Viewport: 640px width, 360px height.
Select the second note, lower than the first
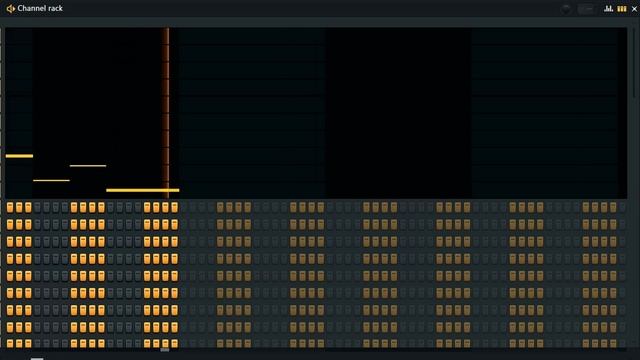pos(51,180)
